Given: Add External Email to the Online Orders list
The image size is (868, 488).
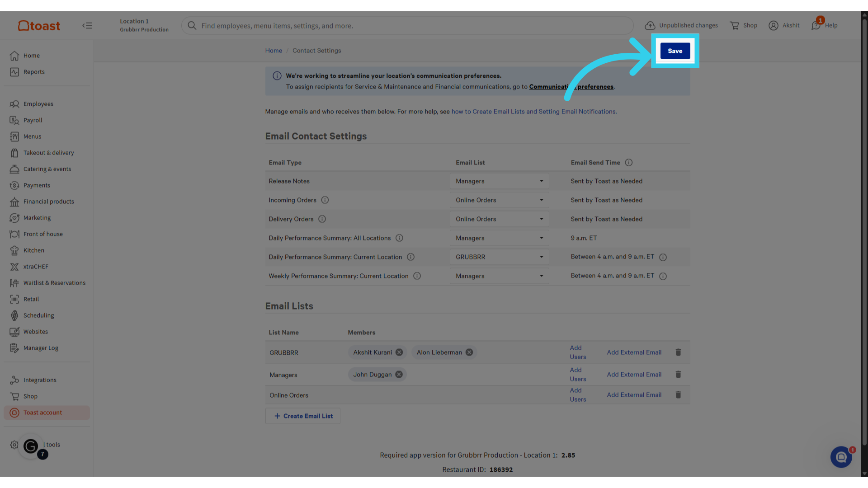Looking at the screenshot, I should [634, 394].
